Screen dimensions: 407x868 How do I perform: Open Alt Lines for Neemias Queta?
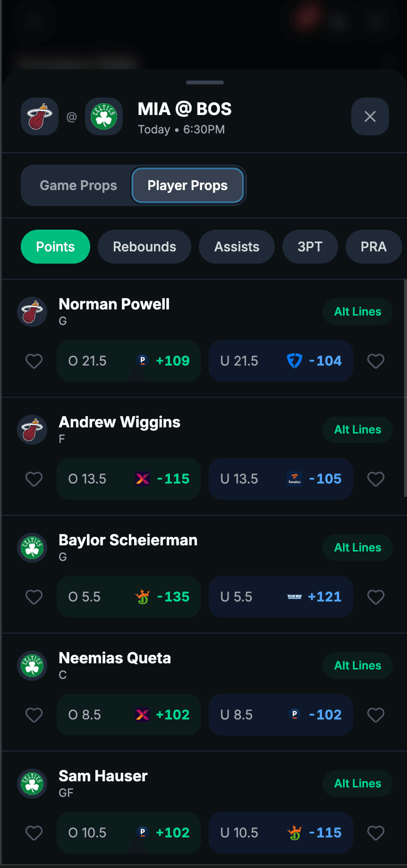click(357, 666)
